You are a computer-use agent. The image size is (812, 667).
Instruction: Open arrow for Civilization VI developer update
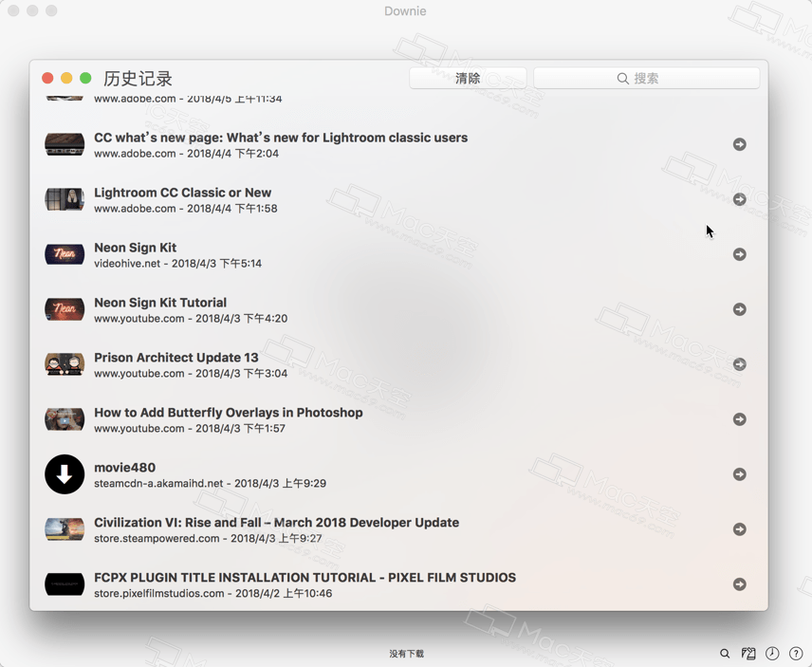[740, 529]
